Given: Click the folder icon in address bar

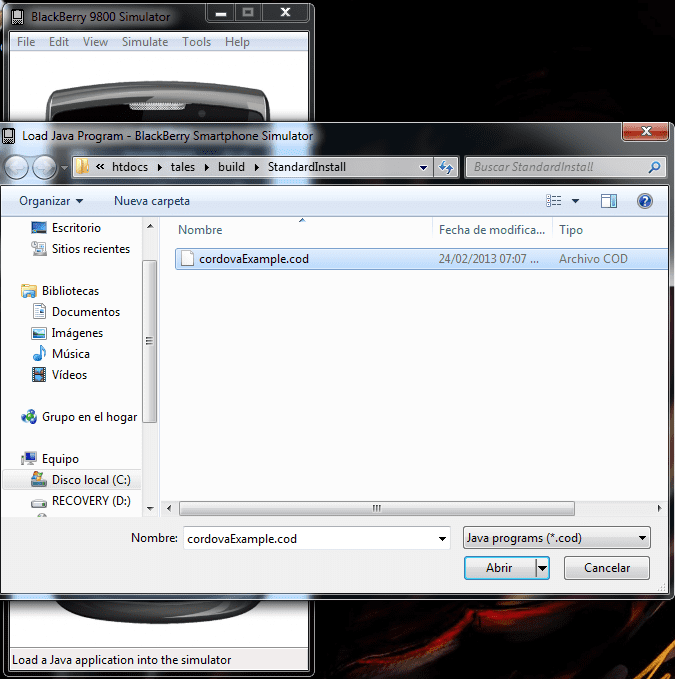Looking at the screenshot, I should [82, 167].
